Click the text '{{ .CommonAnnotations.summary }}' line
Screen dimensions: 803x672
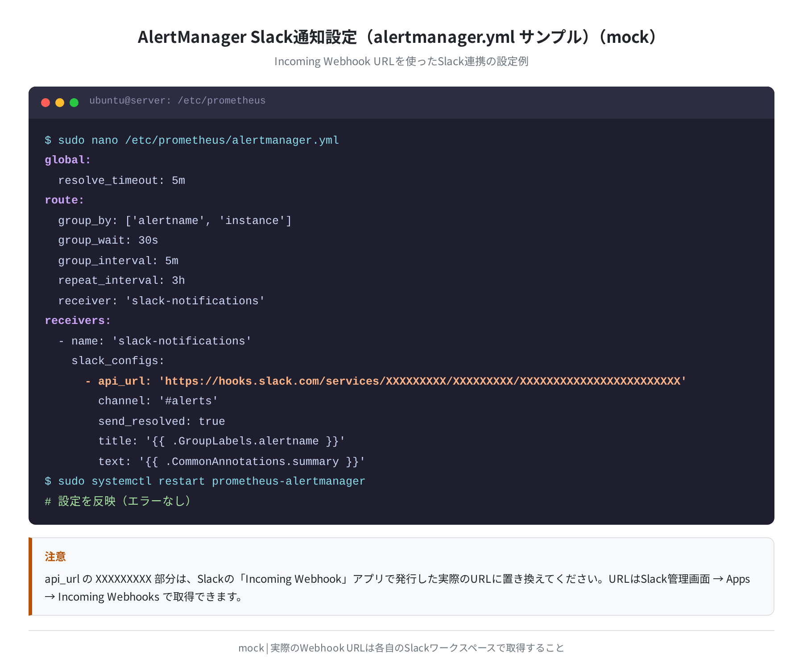click(232, 461)
